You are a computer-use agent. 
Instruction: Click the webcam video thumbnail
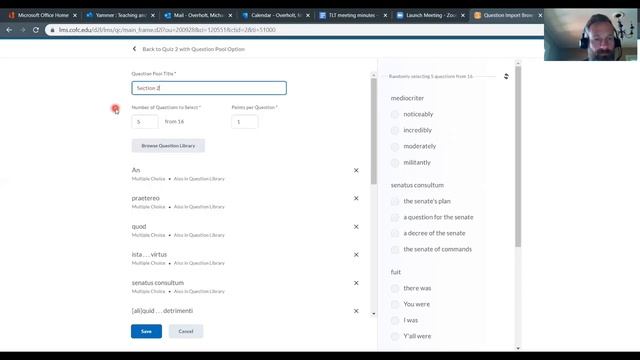pyautogui.click(x=590, y=35)
